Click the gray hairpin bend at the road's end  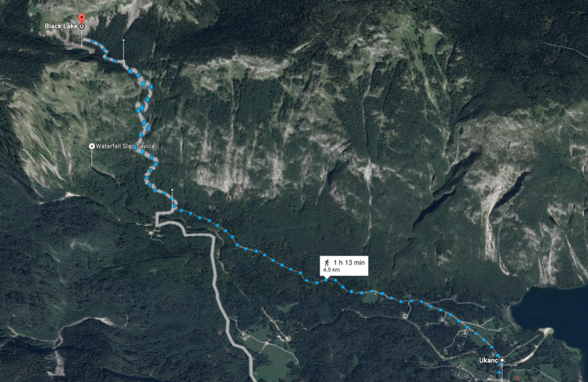click(x=160, y=219)
